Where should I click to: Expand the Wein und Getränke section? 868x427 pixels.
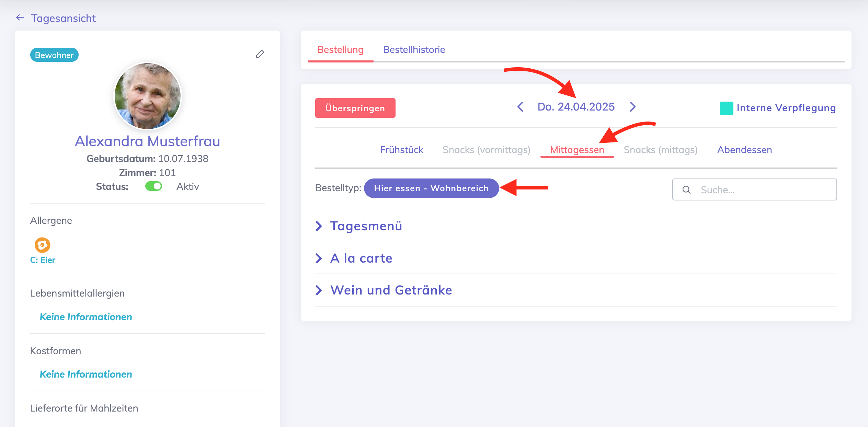(x=391, y=290)
